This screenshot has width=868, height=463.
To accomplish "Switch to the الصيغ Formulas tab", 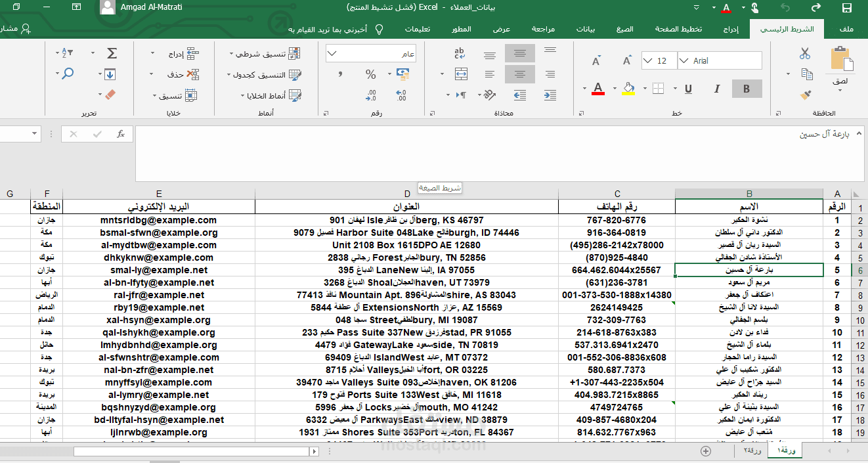I will coord(624,29).
